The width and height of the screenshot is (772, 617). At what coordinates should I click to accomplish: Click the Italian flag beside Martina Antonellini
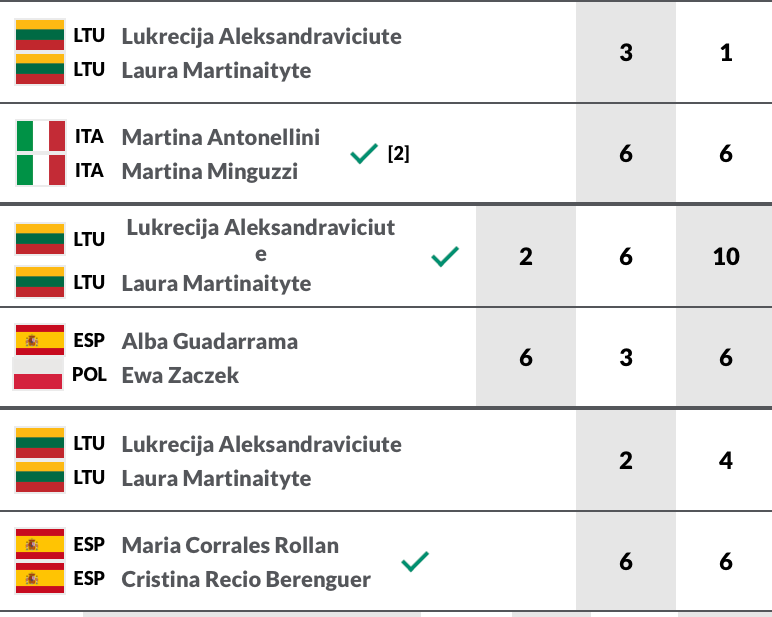[x=41, y=136]
